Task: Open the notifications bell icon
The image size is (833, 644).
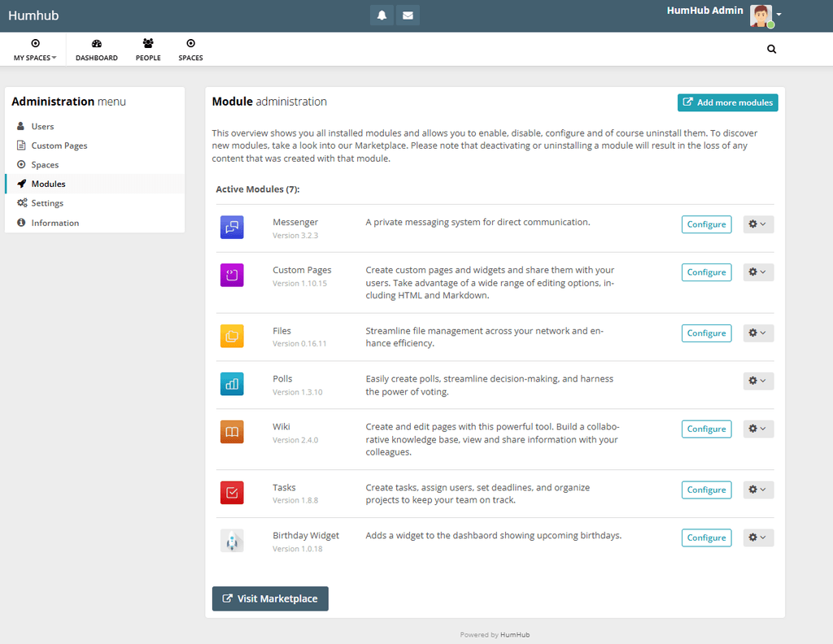Action: click(x=382, y=15)
